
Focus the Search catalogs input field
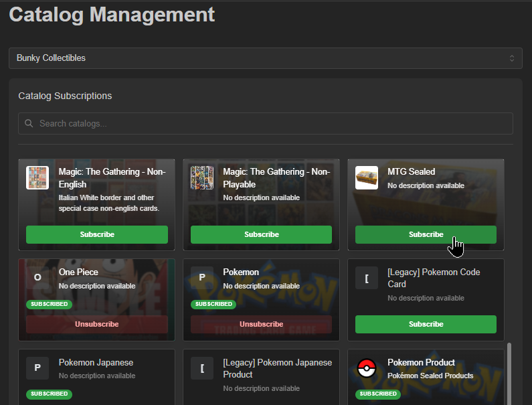265,123
